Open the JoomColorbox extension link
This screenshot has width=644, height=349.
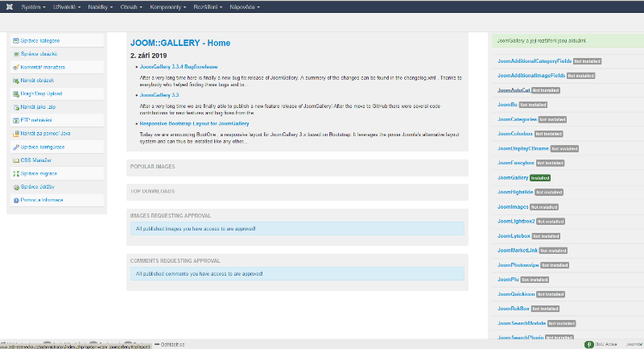(515, 134)
